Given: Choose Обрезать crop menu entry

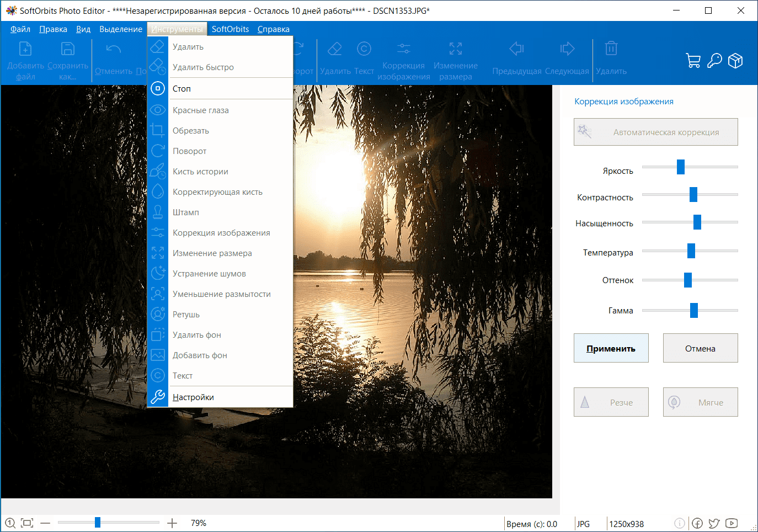Looking at the screenshot, I should [220, 131].
